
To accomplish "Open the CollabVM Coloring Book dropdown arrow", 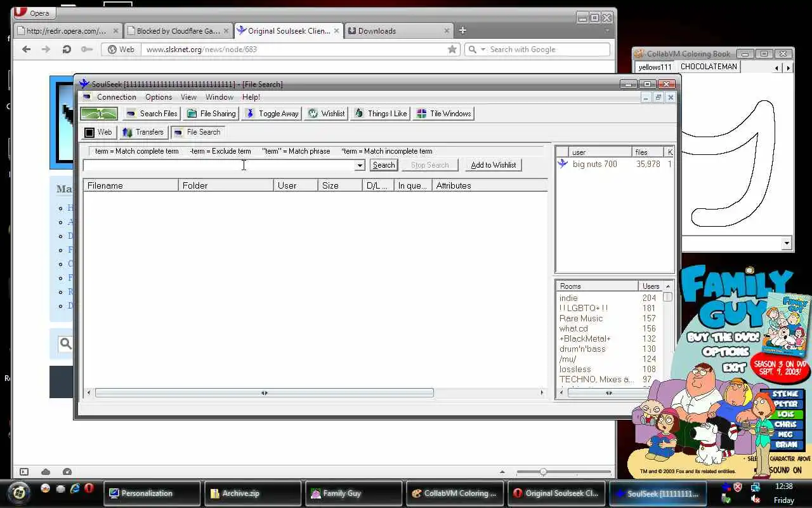I will (x=787, y=243).
